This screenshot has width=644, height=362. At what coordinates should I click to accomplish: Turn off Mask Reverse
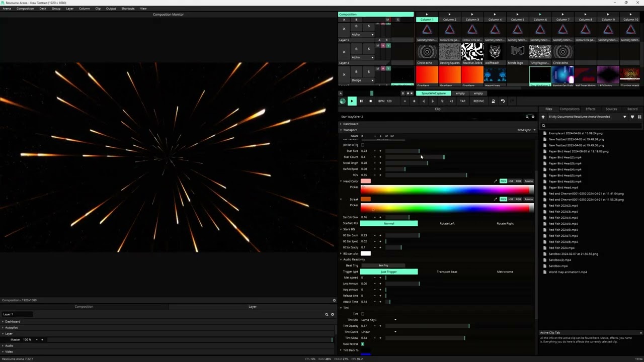(363, 344)
